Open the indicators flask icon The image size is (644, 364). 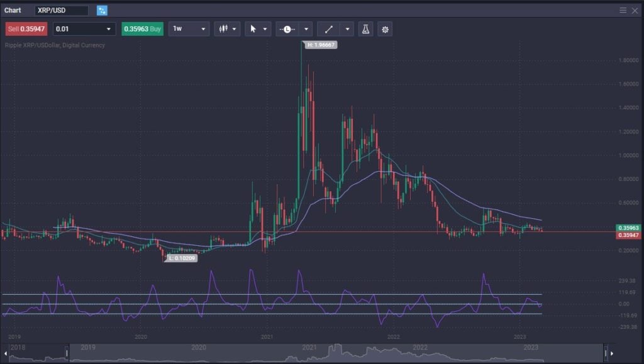(365, 29)
